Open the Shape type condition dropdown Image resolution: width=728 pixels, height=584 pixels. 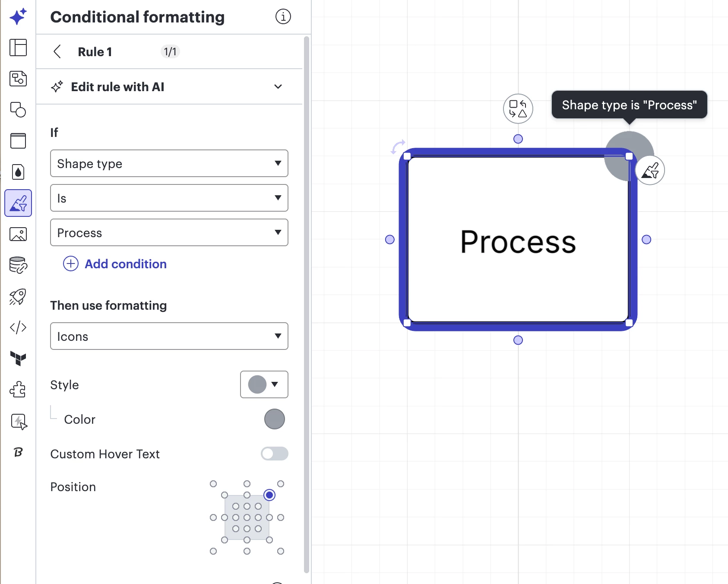pyautogui.click(x=169, y=163)
